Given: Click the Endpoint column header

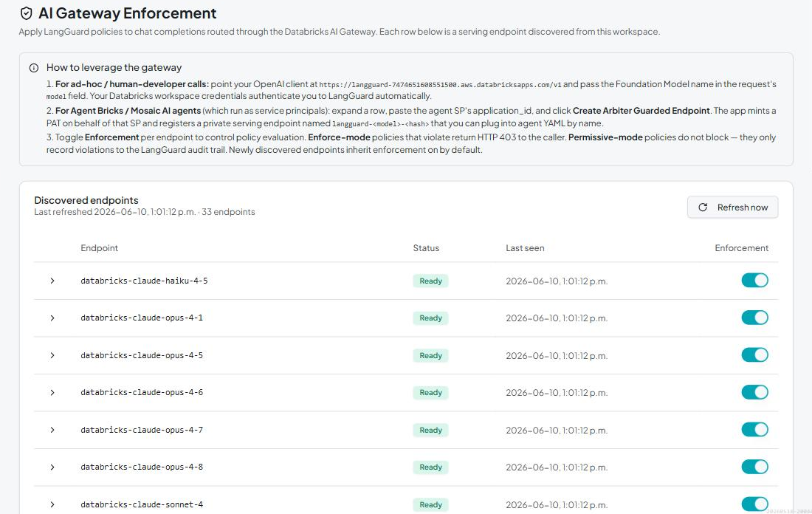Looking at the screenshot, I should [x=100, y=248].
